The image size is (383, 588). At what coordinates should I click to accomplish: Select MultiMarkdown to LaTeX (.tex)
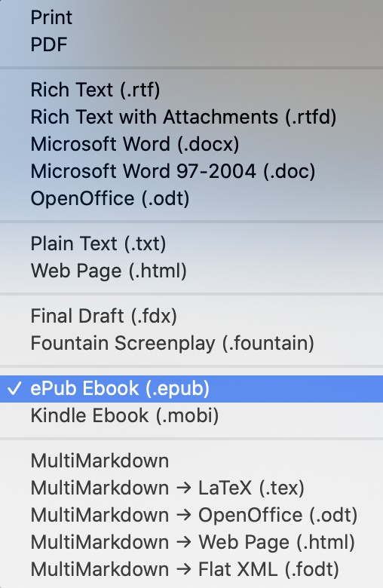tap(191, 488)
